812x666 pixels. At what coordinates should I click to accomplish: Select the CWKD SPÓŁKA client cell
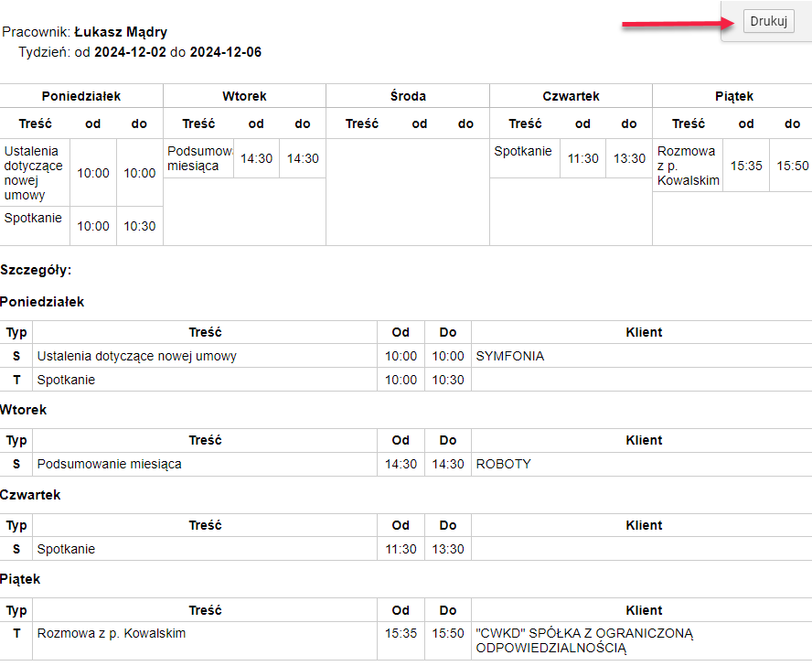pos(642,640)
